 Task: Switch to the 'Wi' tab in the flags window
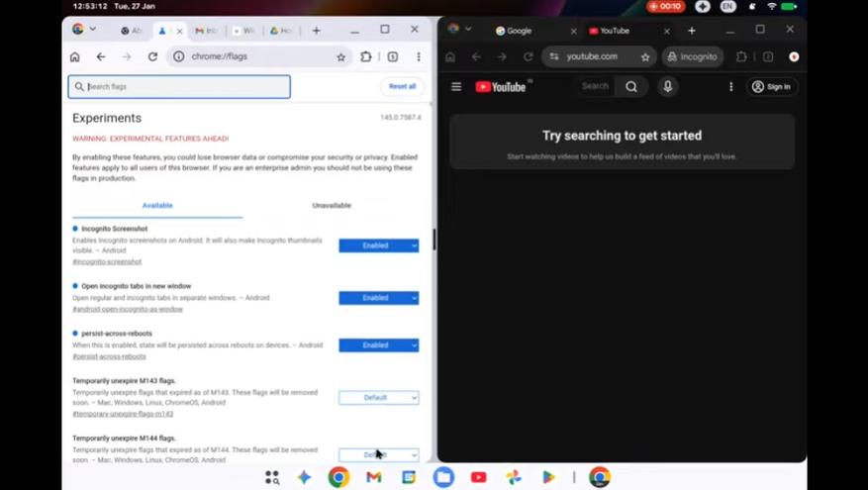[243, 31]
